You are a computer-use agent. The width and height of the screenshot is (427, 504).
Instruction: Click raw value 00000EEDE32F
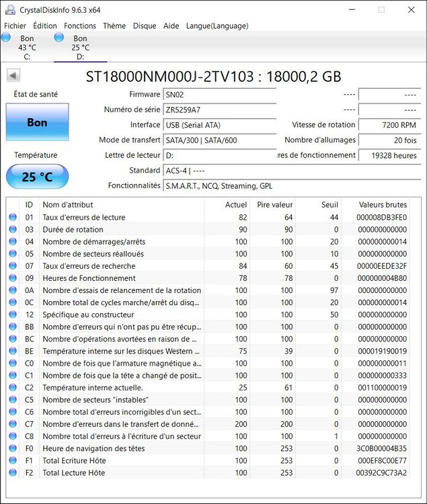(382, 266)
